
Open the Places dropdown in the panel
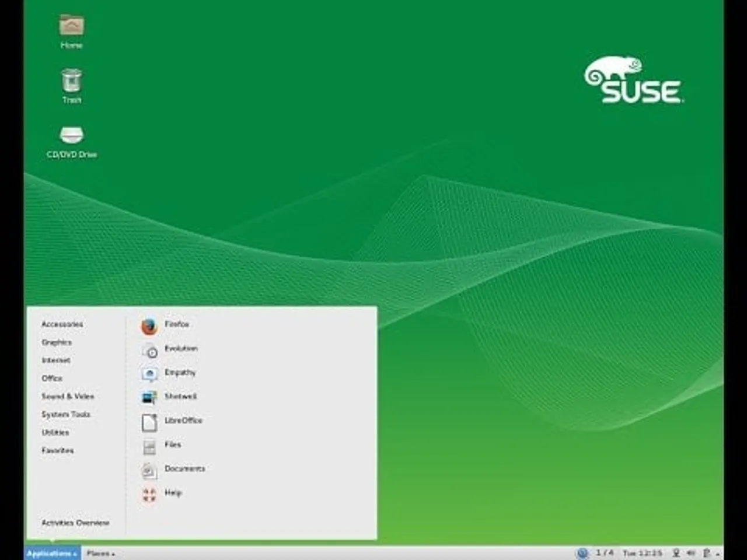(100, 553)
